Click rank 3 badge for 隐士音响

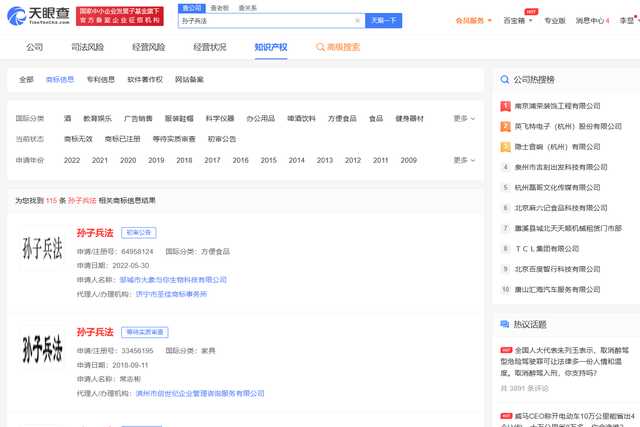click(x=505, y=146)
